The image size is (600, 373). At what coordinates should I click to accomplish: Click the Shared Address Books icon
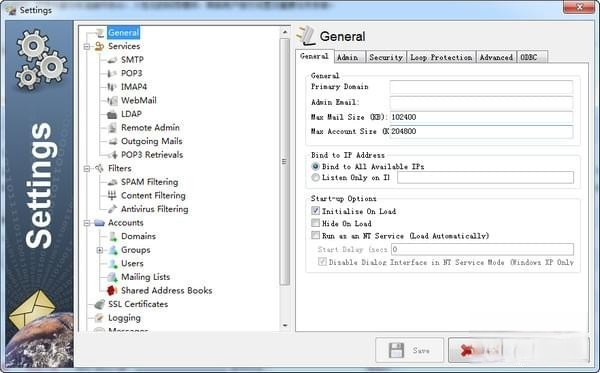click(112, 291)
